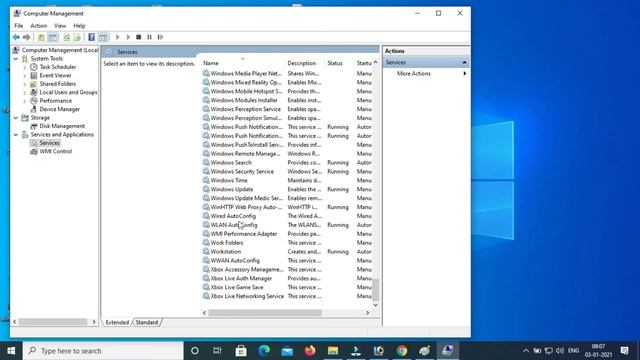Open Firefox from the taskbar
Viewport: 640px width, 360px height.
[310, 351]
